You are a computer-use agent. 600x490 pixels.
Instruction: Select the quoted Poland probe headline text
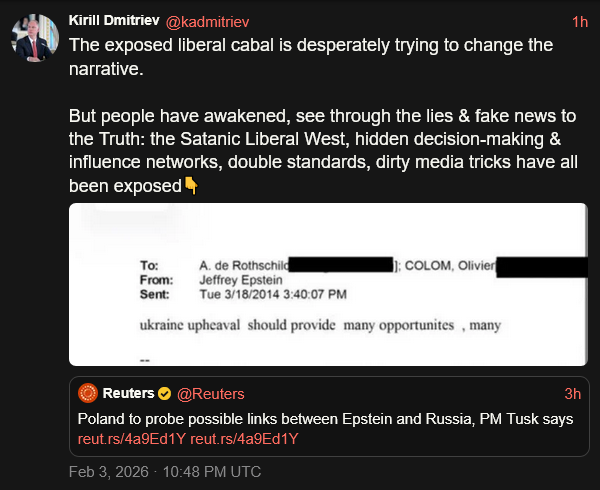325,419
